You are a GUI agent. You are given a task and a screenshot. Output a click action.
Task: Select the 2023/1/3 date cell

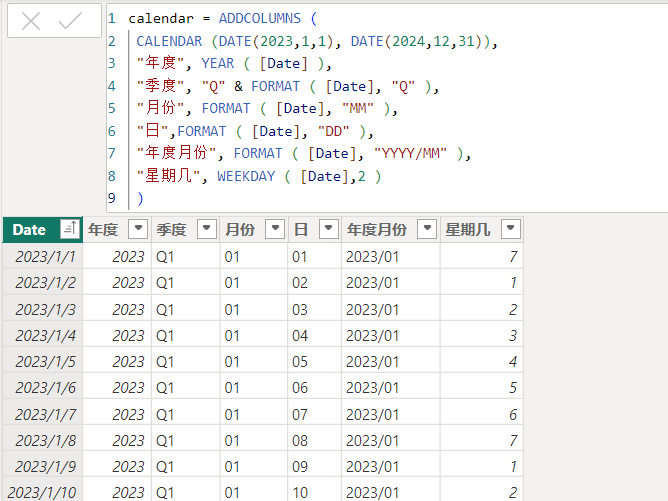tap(43, 309)
